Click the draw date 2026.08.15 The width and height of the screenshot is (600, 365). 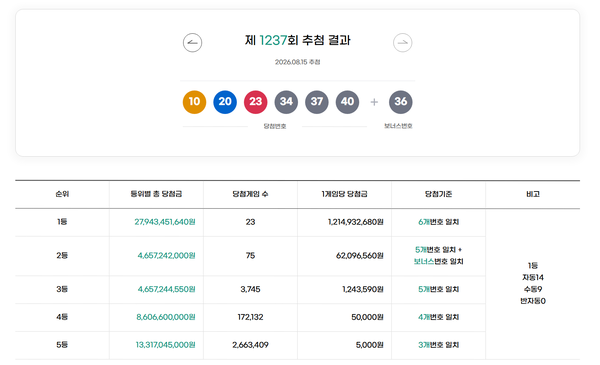[291, 62]
